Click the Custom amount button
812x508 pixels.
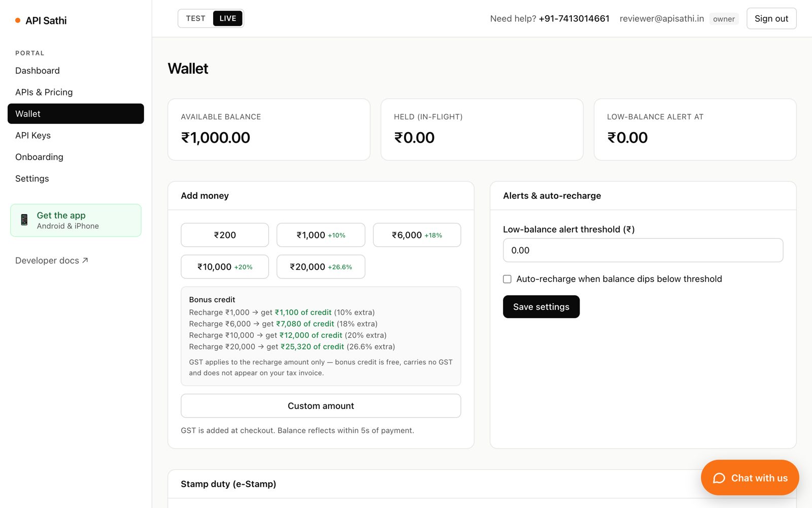pos(321,406)
